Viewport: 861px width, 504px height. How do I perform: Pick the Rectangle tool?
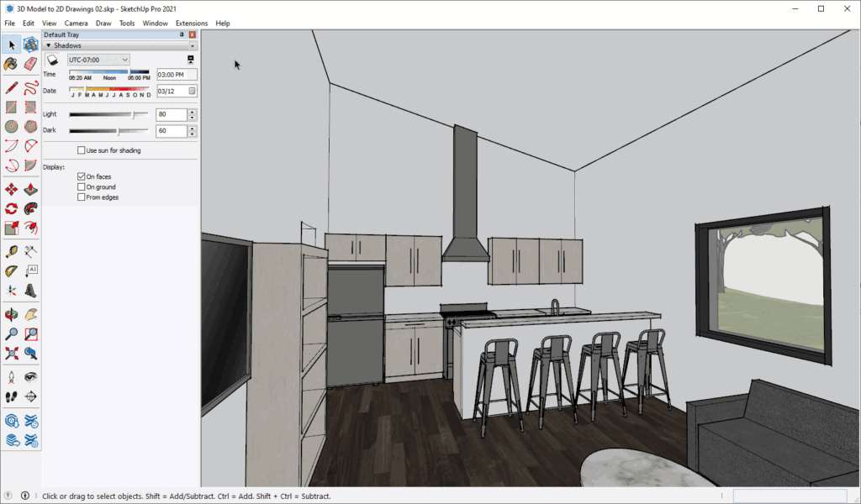10,107
